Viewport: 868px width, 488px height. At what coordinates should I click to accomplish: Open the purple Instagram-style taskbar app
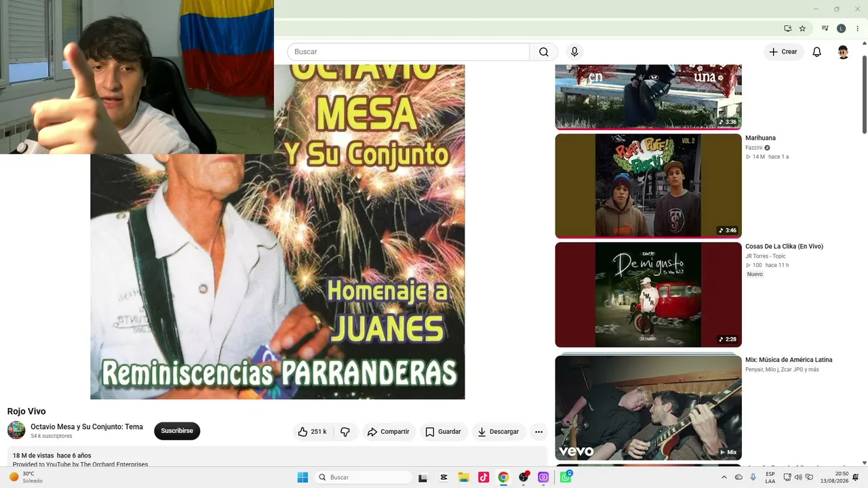pyautogui.click(x=543, y=477)
